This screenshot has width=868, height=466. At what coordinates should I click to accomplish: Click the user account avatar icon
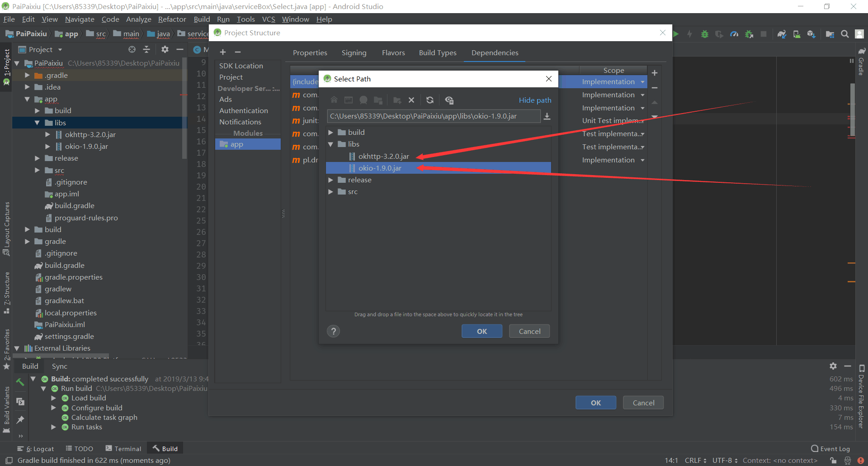[859, 34]
